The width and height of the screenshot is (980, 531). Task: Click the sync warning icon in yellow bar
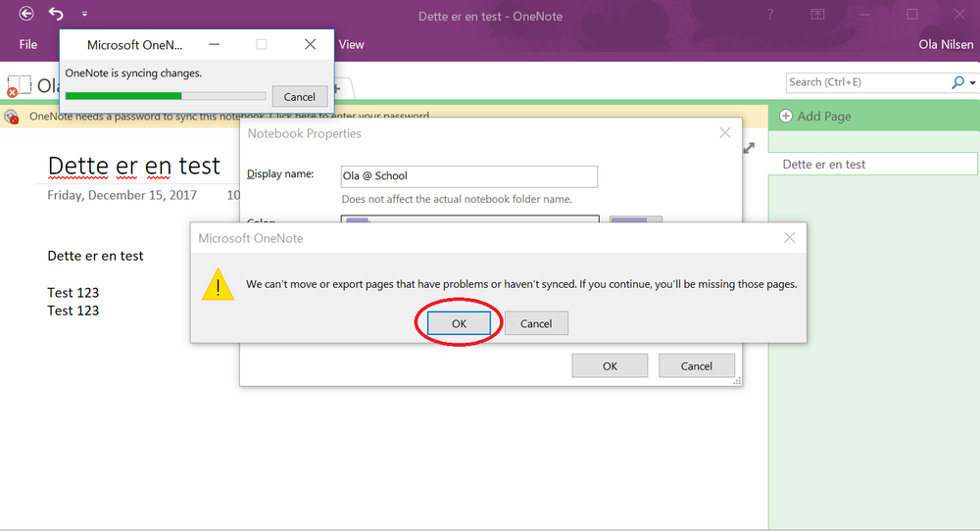[12, 117]
